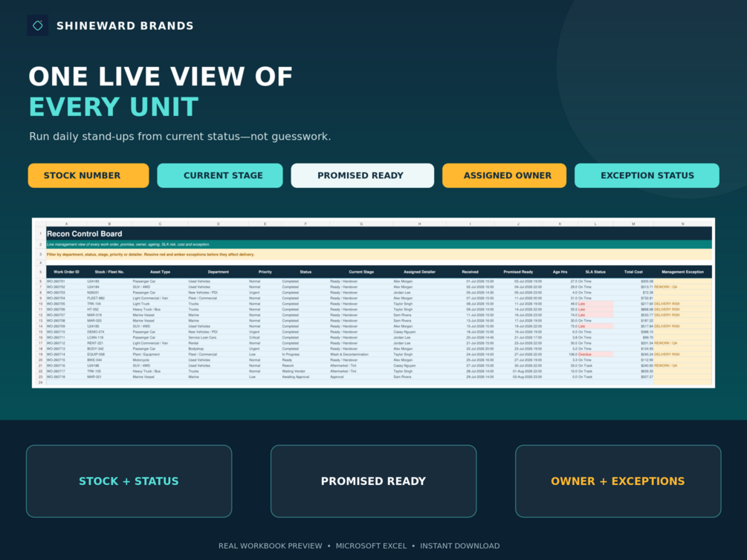
Task: Click the 'Management Exception' column header
Action: (x=682, y=272)
